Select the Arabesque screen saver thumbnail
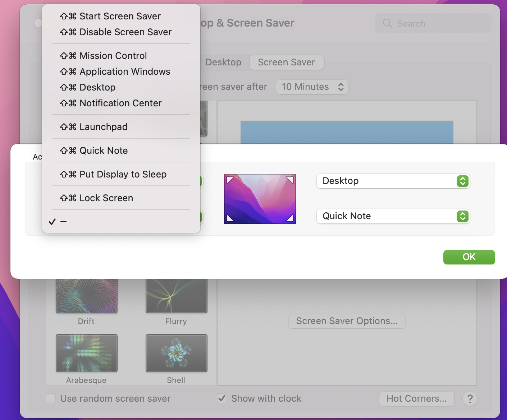The height and width of the screenshot is (420, 507). click(x=87, y=353)
